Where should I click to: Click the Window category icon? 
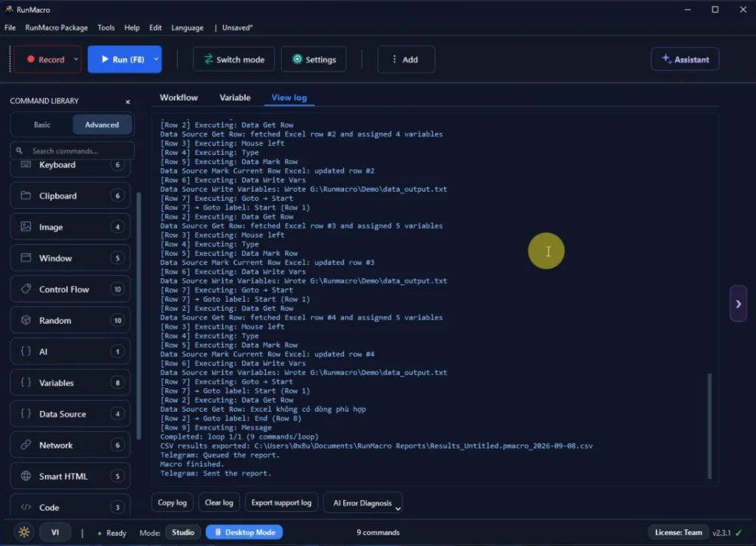point(26,258)
